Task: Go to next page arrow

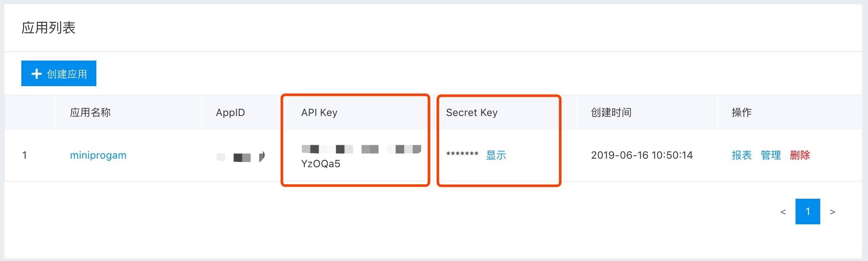Action: click(x=832, y=212)
